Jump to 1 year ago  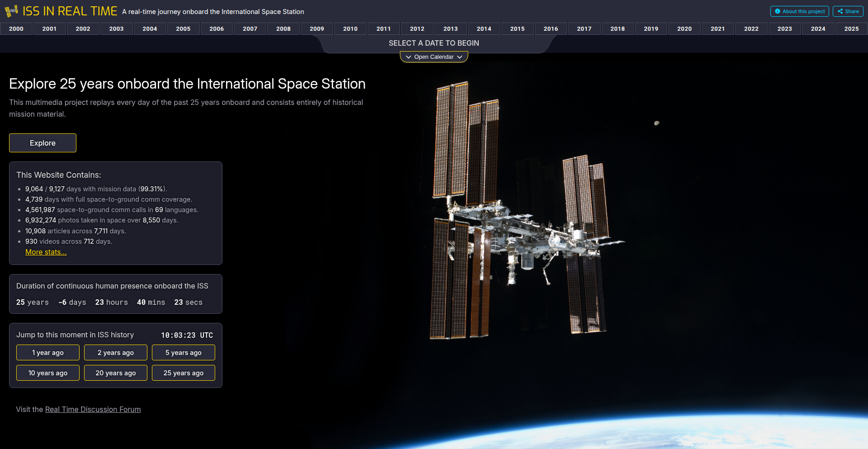pos(48,353)
